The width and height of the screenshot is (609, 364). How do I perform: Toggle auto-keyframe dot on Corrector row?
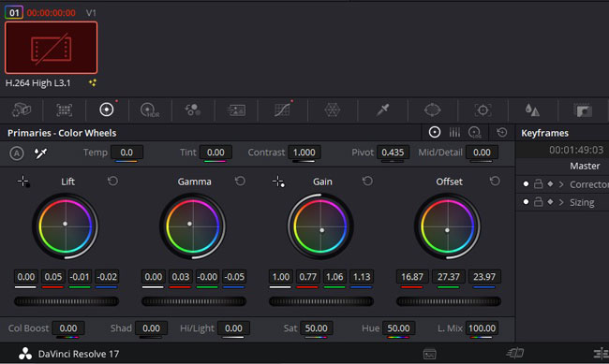tap(526, 184)
